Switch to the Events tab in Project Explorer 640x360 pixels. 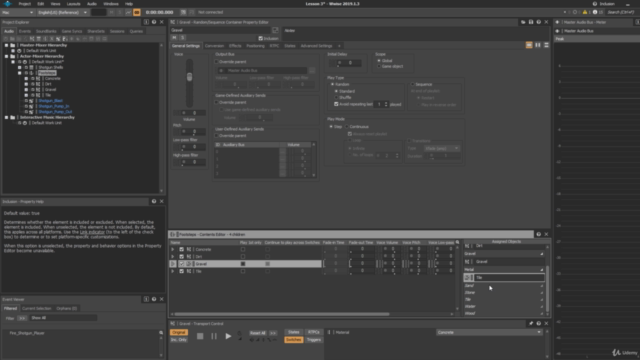point(25,31)
